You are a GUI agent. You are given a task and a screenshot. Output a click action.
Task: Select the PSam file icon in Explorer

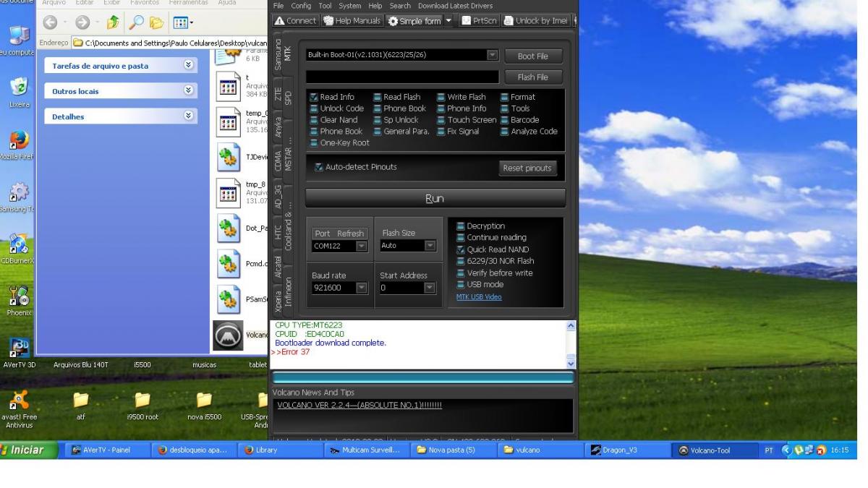pyautogui.click(x=229, y=300)
